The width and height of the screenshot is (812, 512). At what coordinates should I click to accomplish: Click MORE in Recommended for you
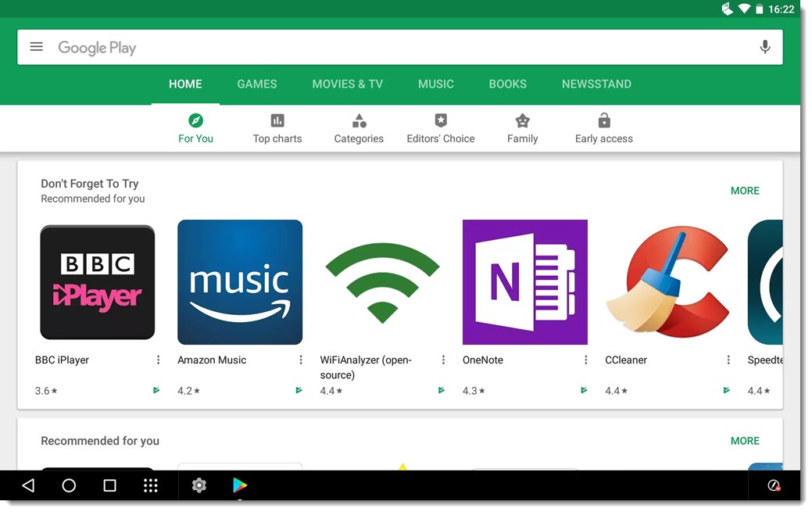pos(745,440)
